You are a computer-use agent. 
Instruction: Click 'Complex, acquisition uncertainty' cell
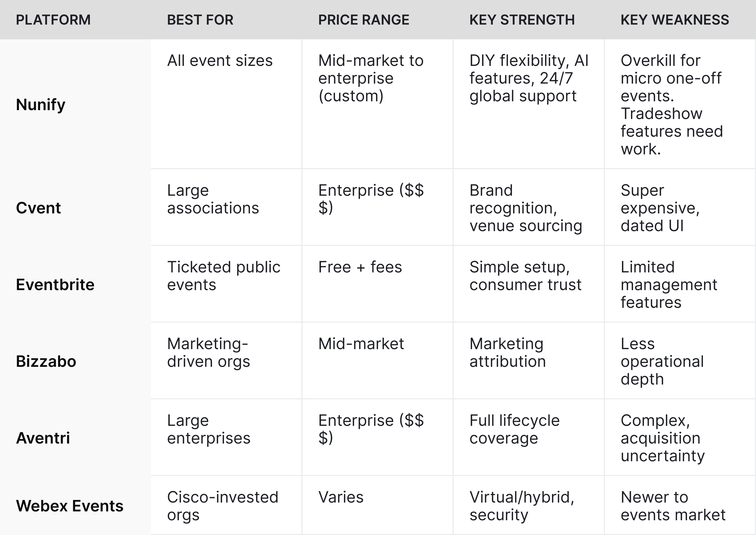pyautogui.click(x=662, y=438)
